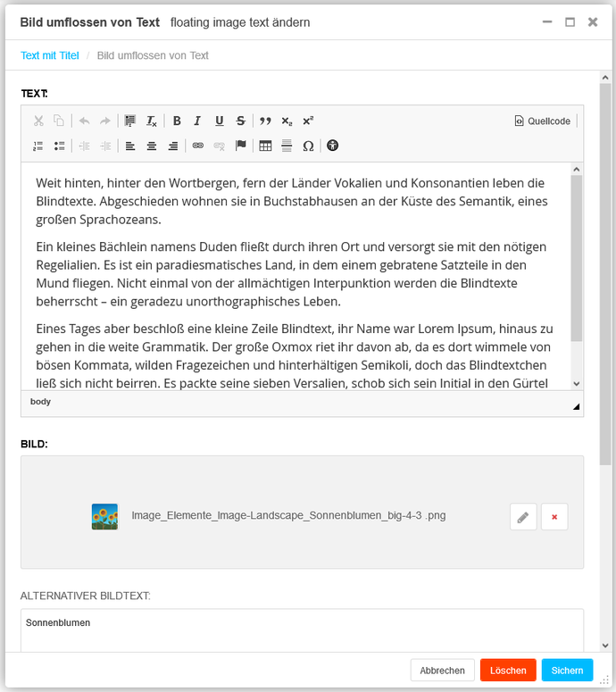The width and height of the screenshot is (616, 692).
Task: Click the editor scrollbar down arrow
Action: (x=577, y=384)
